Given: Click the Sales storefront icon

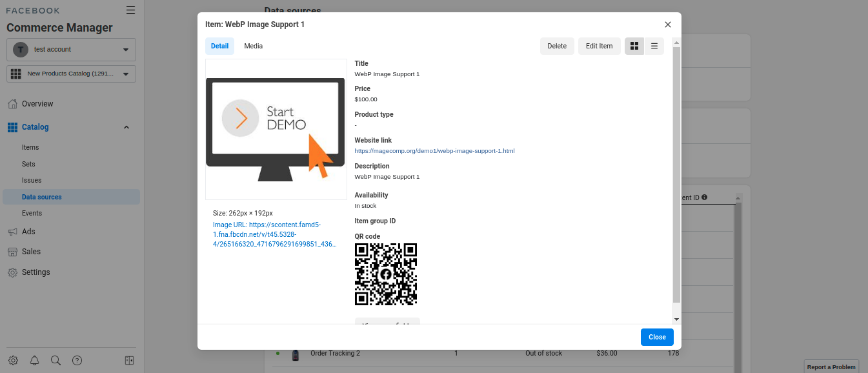Looking at the screenshot, I should (12, 252).
